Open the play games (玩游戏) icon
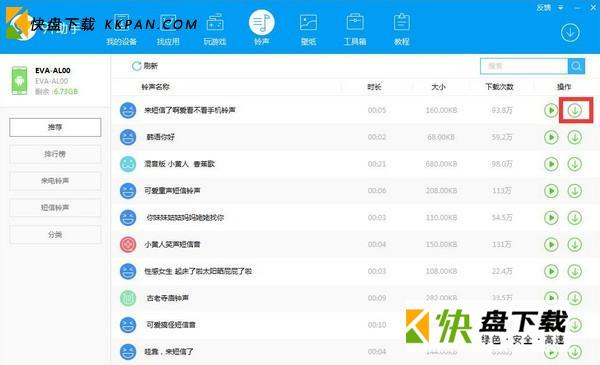The height and width of the screenshot is (365, 600). tap(215, 29)
